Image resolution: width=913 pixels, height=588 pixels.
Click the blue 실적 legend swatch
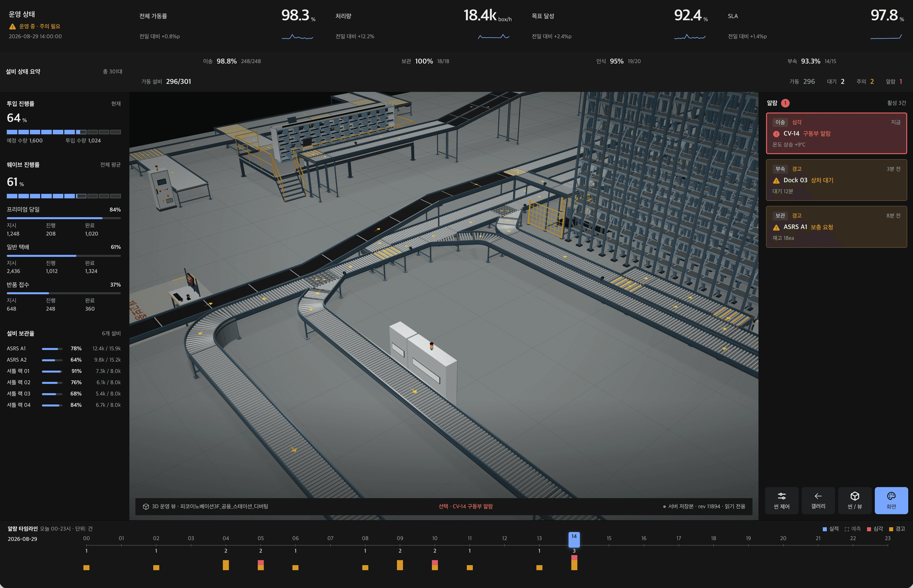coord(824,529)
